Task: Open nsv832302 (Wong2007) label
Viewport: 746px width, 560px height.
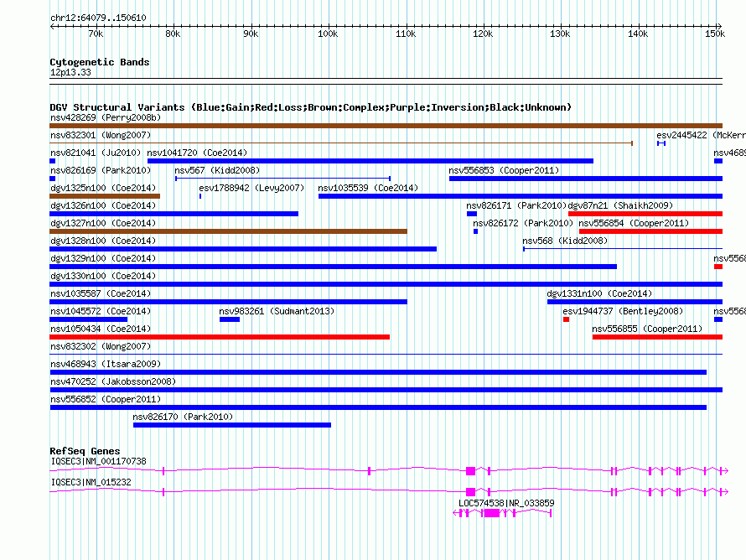Action: click(101, 346)
